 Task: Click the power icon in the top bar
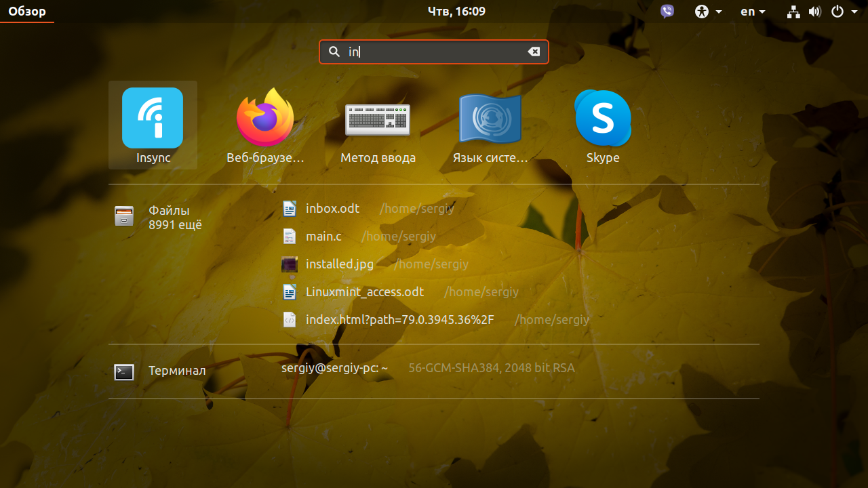(837, 12)
